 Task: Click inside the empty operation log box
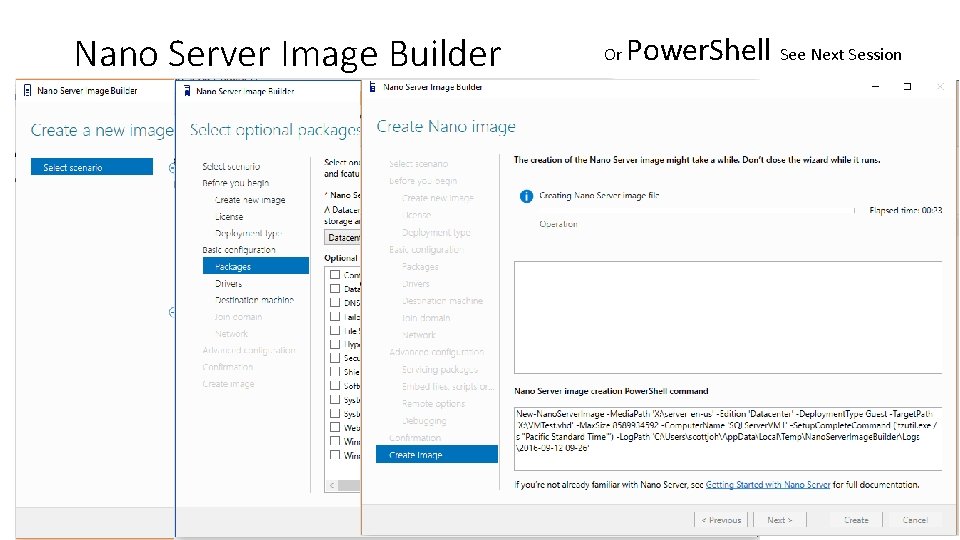click(x=728, y=317)
